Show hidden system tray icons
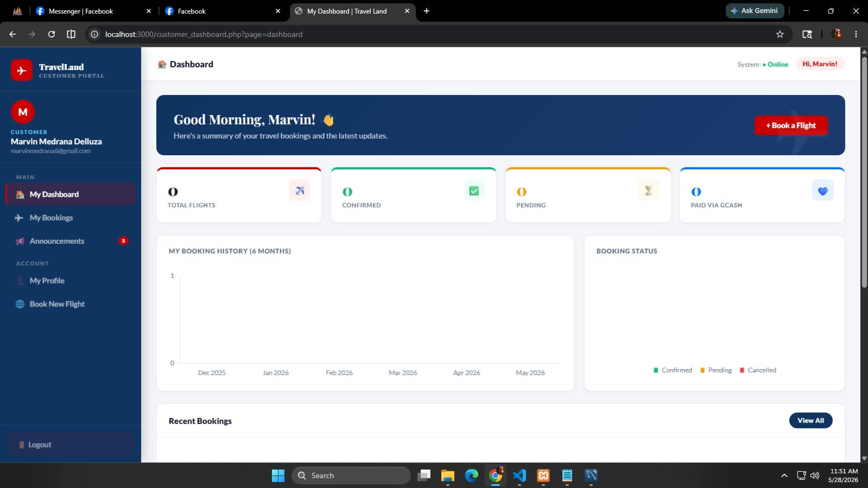868x488 pixels. (x=784, y=476)
